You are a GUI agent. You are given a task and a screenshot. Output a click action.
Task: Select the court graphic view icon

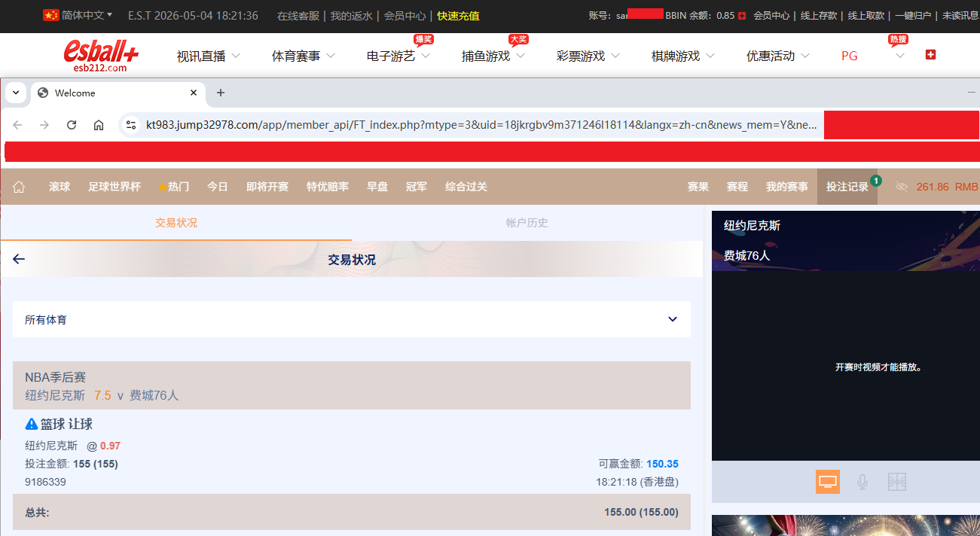897,482
